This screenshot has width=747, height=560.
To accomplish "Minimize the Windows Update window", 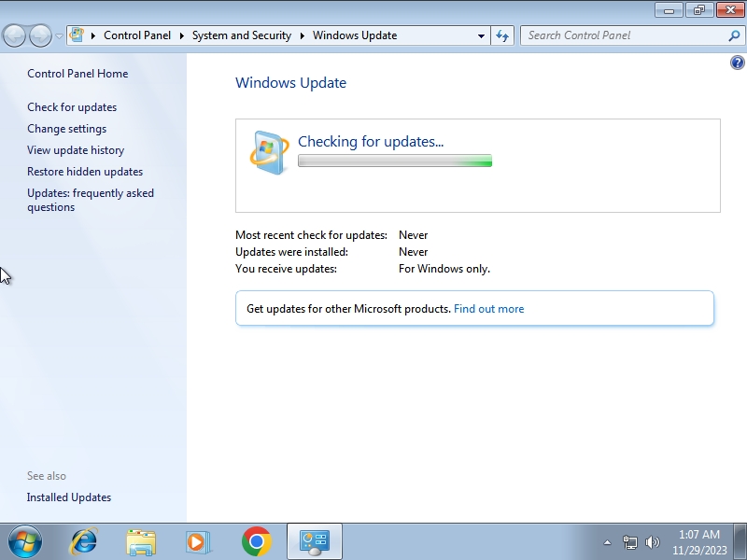I will 669,10.
